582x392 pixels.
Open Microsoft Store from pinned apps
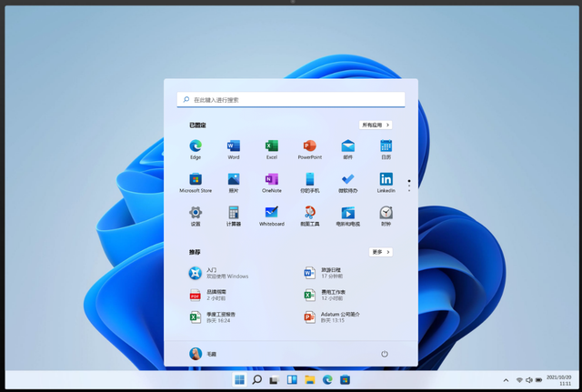pos(196,183)
